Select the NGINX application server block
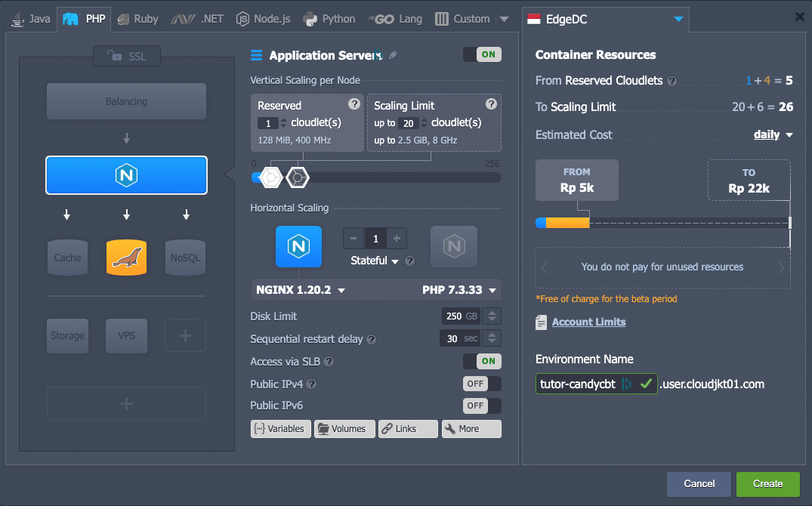 [126, 175]
